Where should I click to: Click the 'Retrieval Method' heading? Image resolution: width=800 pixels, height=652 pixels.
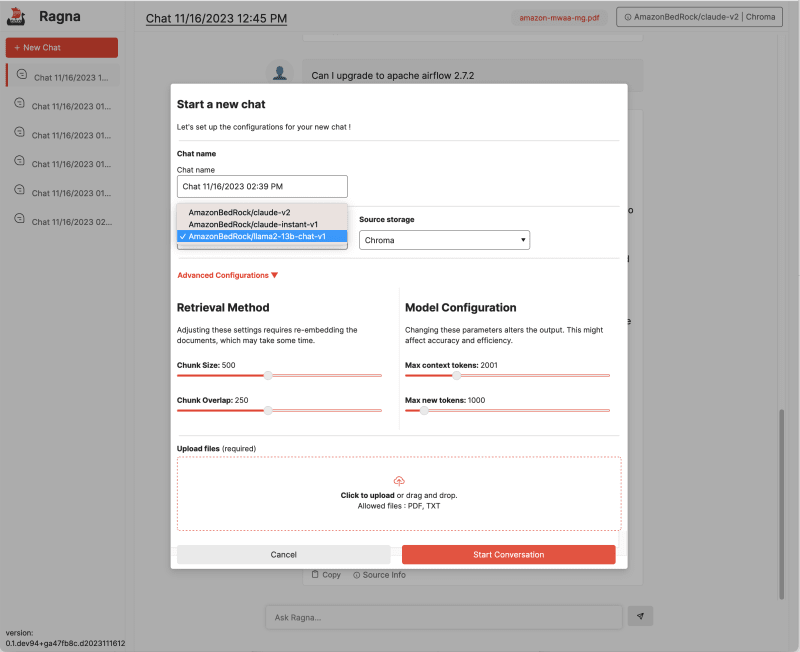(x=223, y=308)
